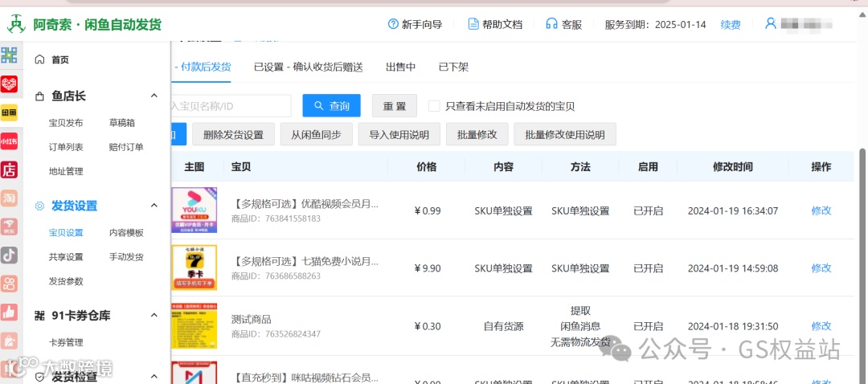The height and width of the screenshot is (384, 868).
Task: Click 【多规格可选】优酷视频会员月 product title
Action: 305,203
